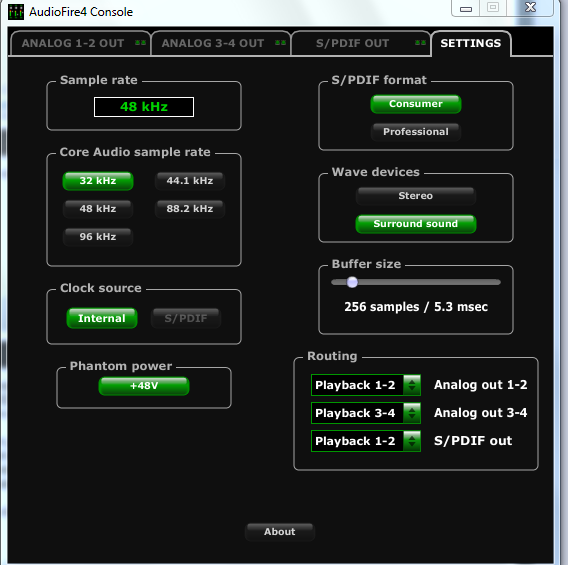Click the stepper arrows for Analog out 1-2

tap(412, 385)
